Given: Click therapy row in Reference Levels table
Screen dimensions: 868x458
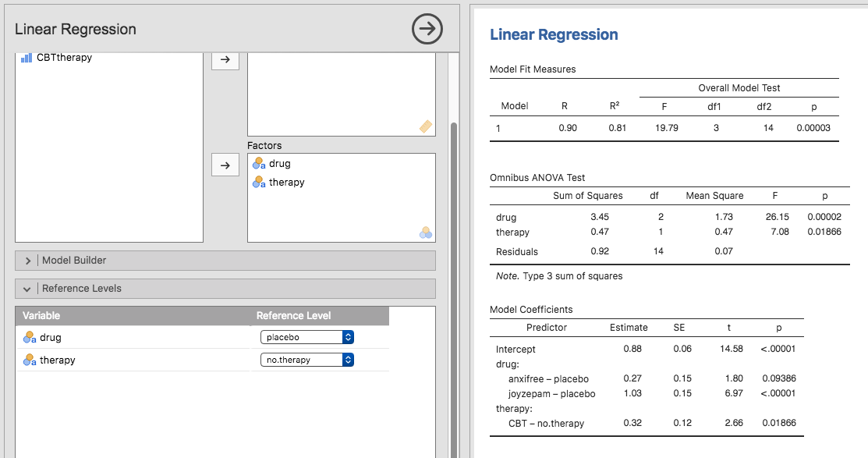Looking at the screenshot, I should pos(202,360).
